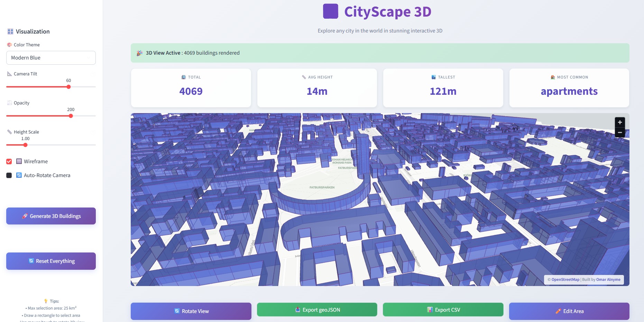Zoom in on the 3D map
644x322 pixels.
620,122
